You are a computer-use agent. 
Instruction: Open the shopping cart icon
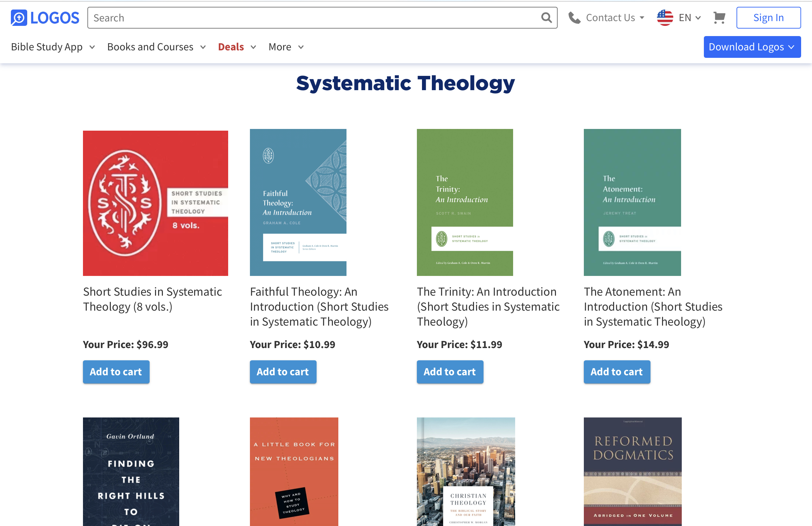tap(719, 18)
